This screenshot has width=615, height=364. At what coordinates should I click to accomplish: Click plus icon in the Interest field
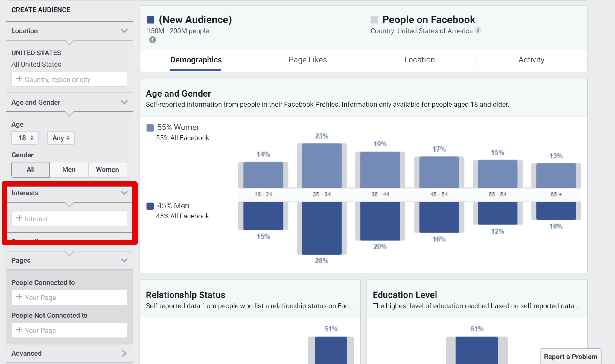coord(19,218)
